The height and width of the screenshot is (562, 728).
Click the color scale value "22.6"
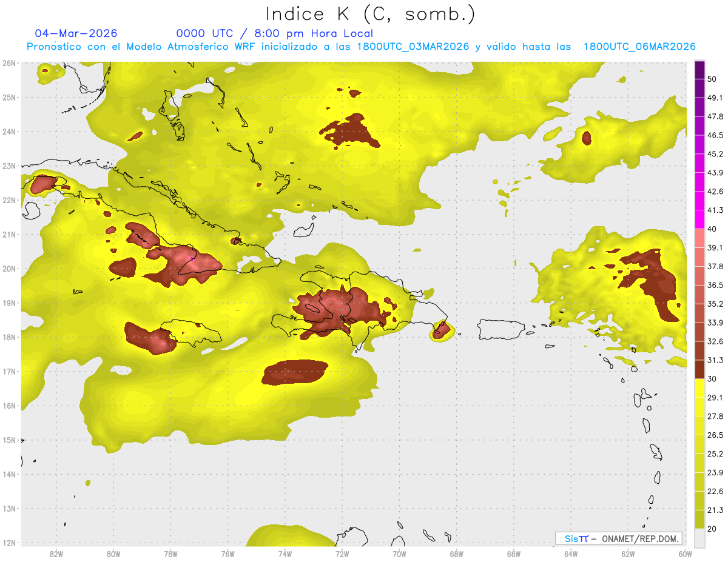[715, 492]
